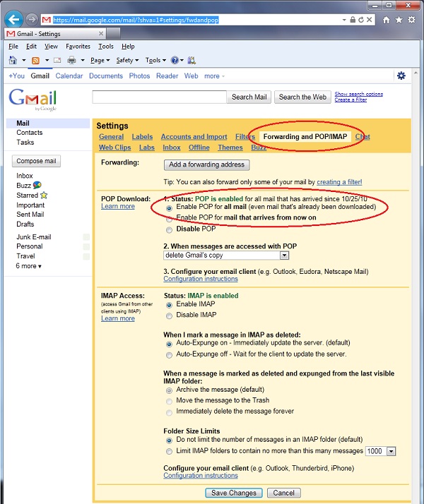Expand the more menu in Google bar
Viewport: 424px width, 504px height.
214,76
